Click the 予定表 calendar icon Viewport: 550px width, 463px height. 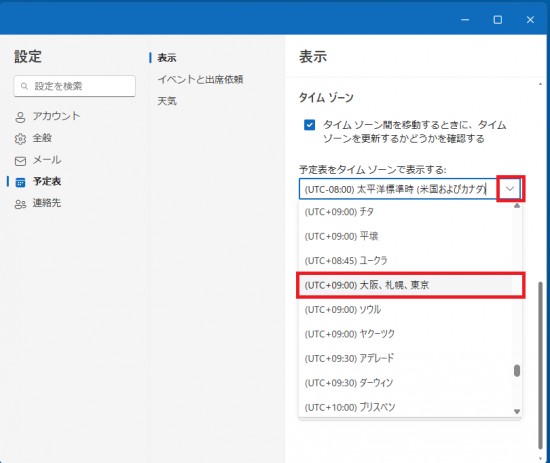[x=20, y=182]
